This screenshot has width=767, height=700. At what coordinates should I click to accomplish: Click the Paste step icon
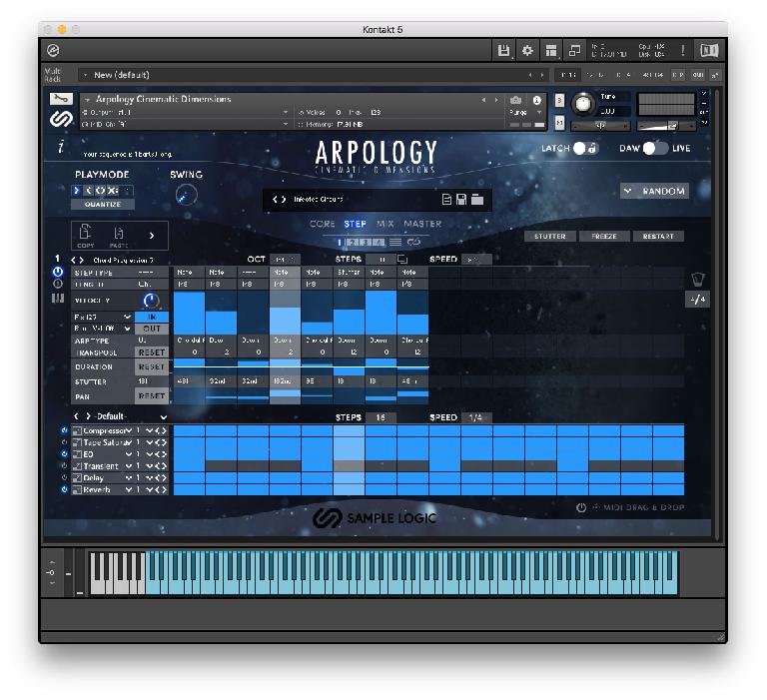[x=119, y=236]
